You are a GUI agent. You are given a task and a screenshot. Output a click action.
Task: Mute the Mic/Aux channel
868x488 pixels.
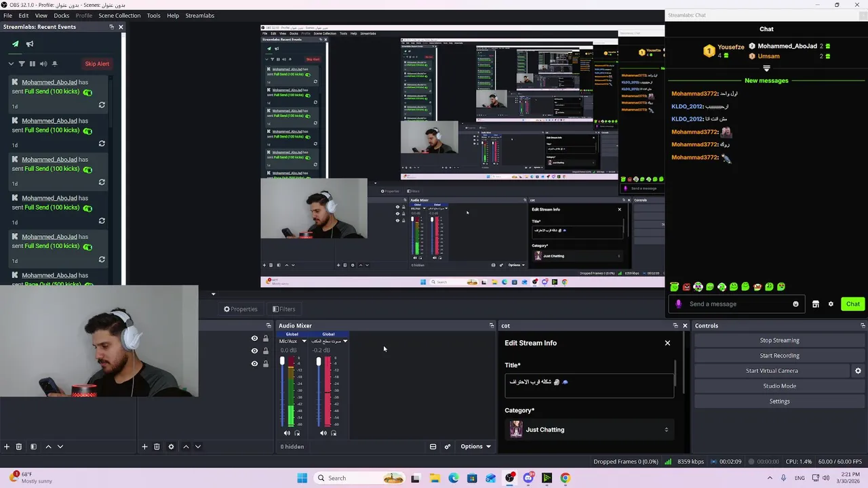286,433
